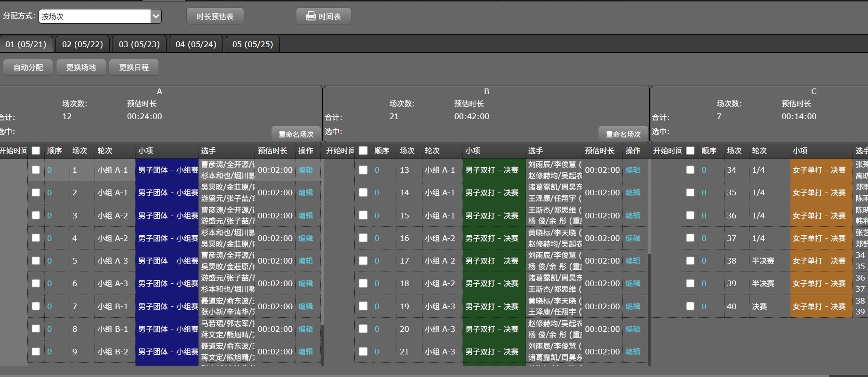Click the 更换场地 button
The width and height of the screenshot is (868, 377).
[81, 67]
